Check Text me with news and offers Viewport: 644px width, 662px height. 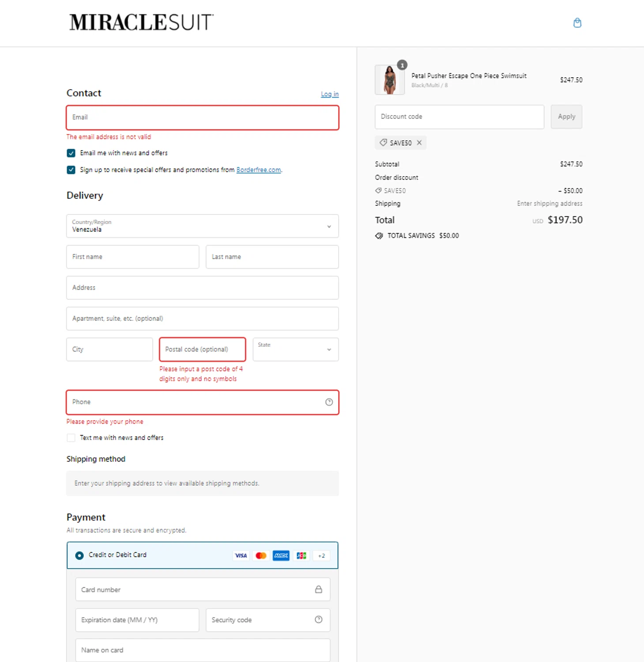[x=71, y=438]
